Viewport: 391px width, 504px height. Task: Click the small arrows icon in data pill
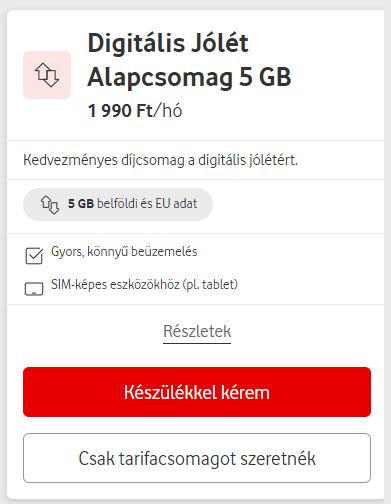coord(50,205)
